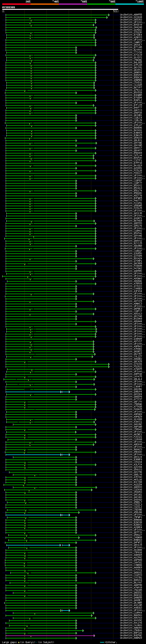146x644 pixels.
Task: Click the purple ~60% identity legend segment
Action: click(x=73, y=4)
